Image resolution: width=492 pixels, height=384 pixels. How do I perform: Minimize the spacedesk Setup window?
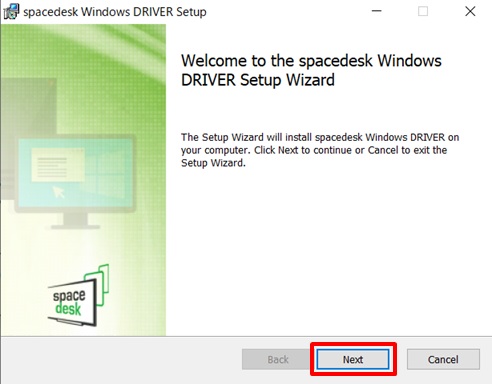point(377,11)
